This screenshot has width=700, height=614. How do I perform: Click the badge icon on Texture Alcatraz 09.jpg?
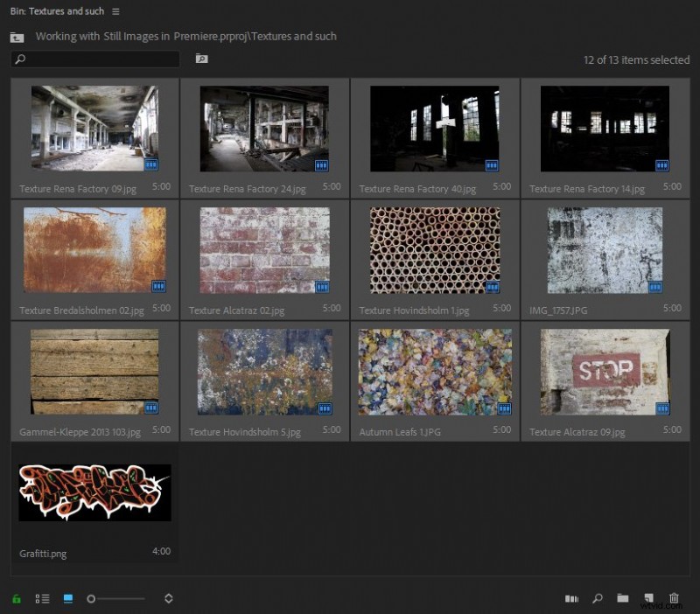[x=661, y=408]
